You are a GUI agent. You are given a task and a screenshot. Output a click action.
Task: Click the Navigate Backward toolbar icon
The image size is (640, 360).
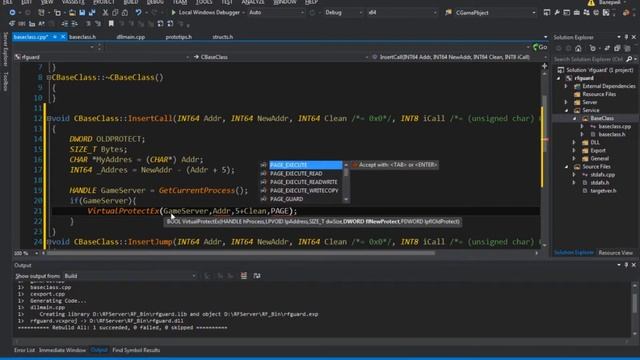tap(12, 13)
